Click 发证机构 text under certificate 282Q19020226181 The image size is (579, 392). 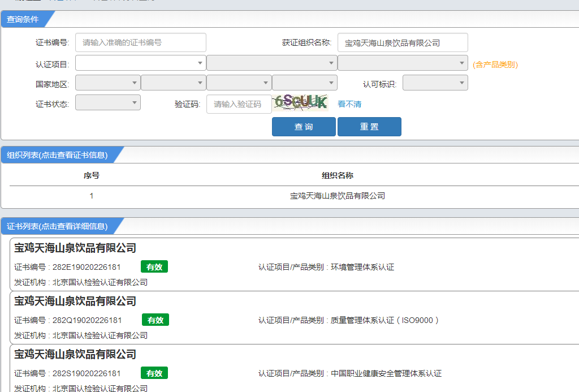pyautogui.click(x=81, y=335)
